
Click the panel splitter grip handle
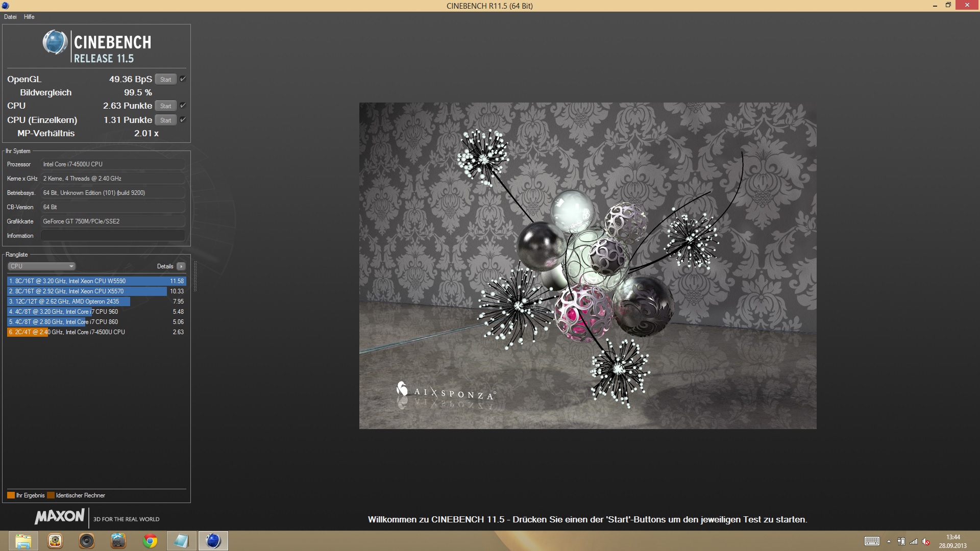tap(195, 277)
